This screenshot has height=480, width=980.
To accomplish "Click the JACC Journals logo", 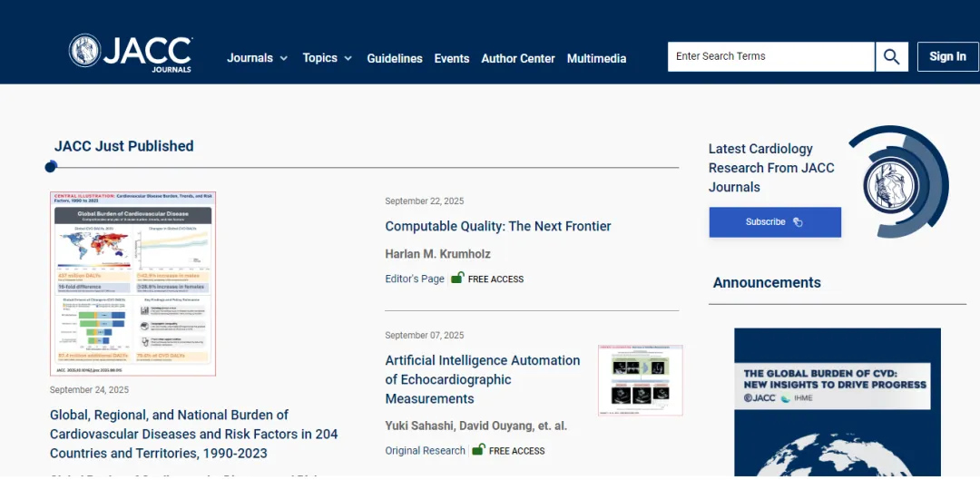I will [x=131, y=53].
